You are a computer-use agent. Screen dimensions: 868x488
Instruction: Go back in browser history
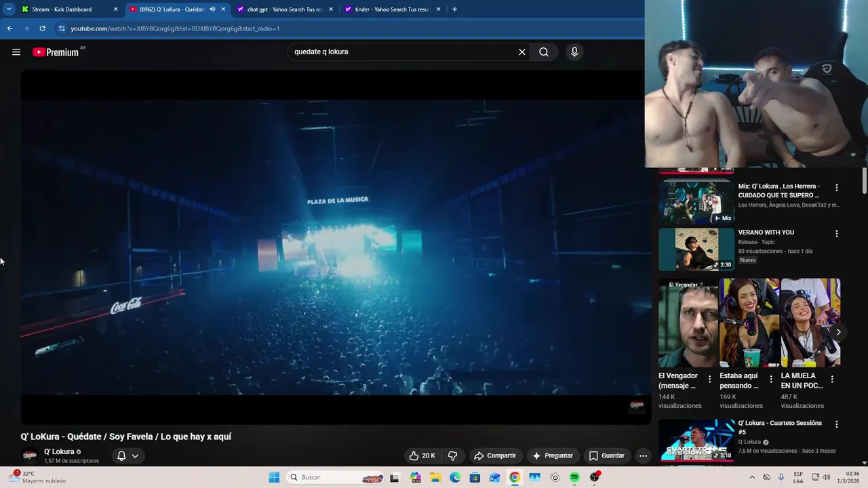coord(9,28)
